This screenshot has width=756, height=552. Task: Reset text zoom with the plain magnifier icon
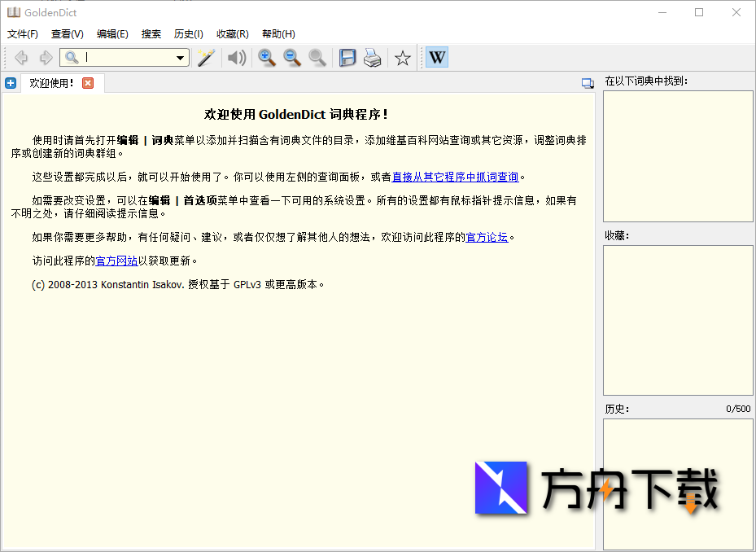coord(317,57)
